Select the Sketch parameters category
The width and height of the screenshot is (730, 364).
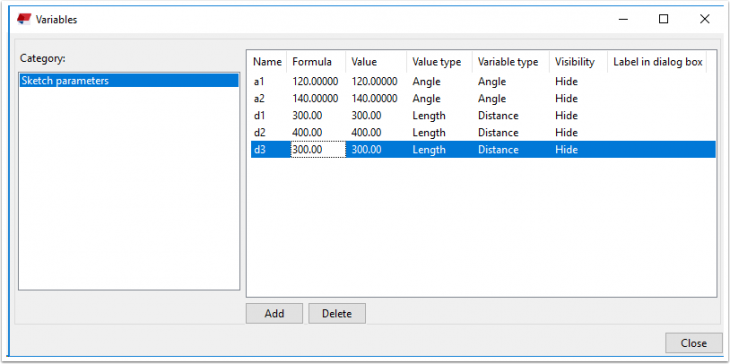[x=129, y=81]
